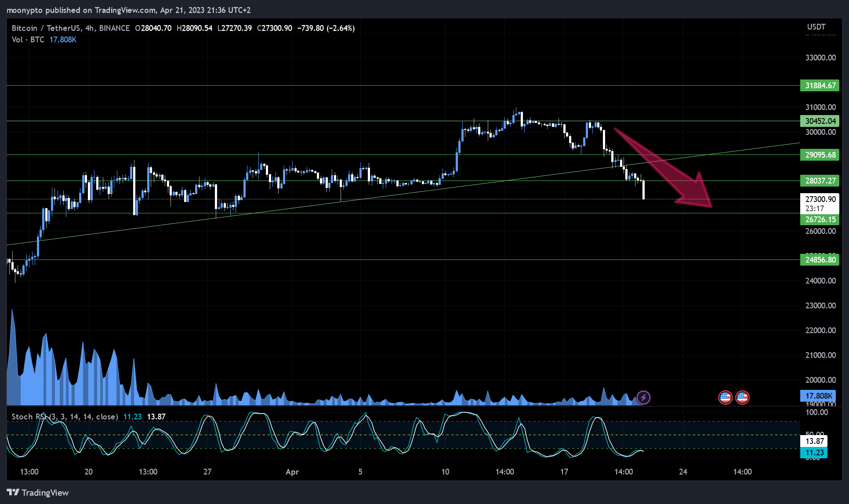Viewport: 849px width, 504px height.
Task: Click the Bitcoin / TetherUS symbol title
Action: click(x=71, y=28)
